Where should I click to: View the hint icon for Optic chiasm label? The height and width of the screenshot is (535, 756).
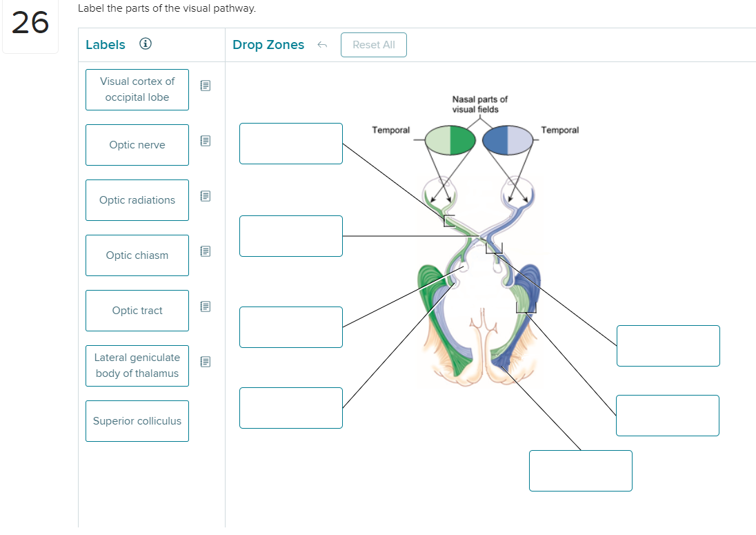pyautogui.click(x=205, y=251)
